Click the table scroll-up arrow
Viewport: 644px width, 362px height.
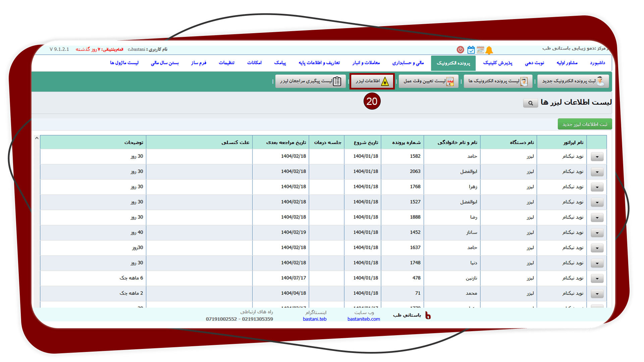click(x=37, y=138)
